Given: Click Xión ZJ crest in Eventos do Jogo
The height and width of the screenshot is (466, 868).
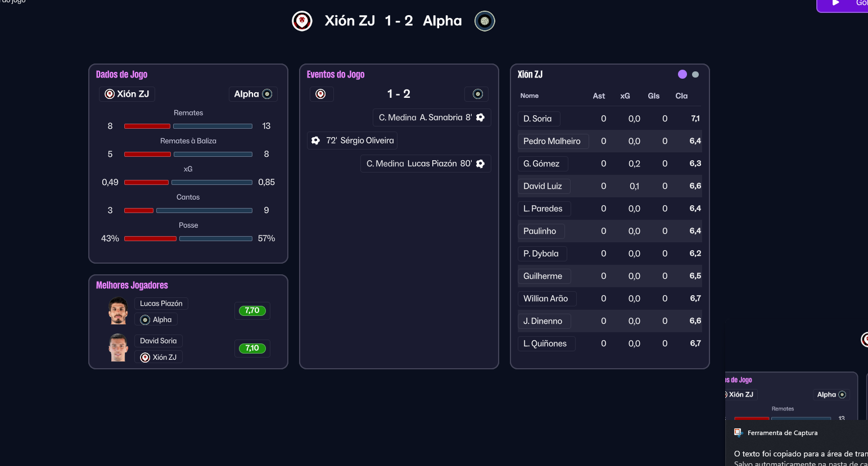Looking at the screenshot, I should [321, 94].
